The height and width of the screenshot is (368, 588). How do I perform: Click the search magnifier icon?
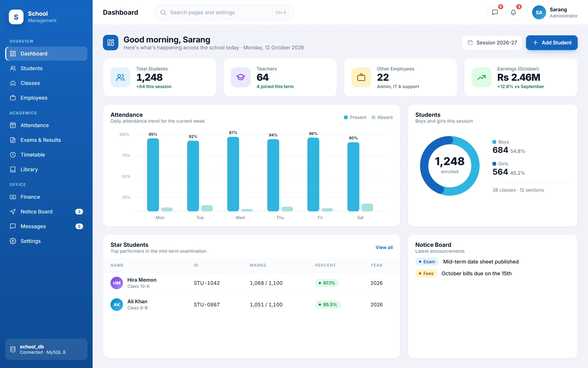point(163,13)
